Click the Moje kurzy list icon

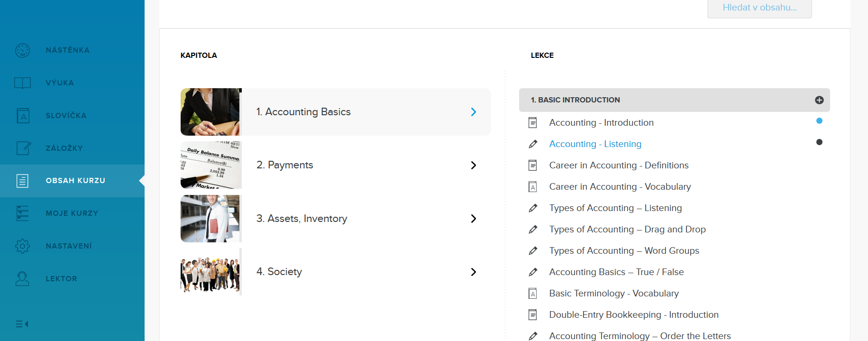tap(22, 213)
